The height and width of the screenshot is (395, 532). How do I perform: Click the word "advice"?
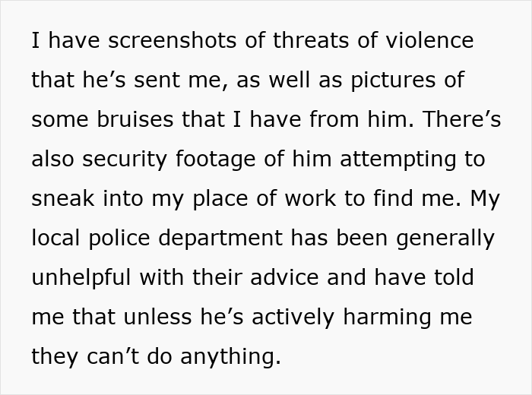[279, 278]
